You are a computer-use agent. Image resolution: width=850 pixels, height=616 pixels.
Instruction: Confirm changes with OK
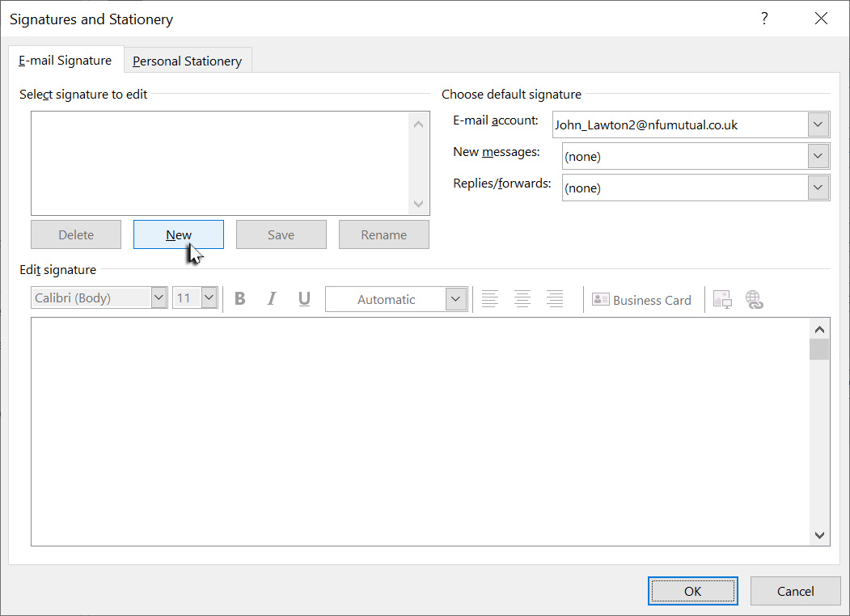point(692,590)
